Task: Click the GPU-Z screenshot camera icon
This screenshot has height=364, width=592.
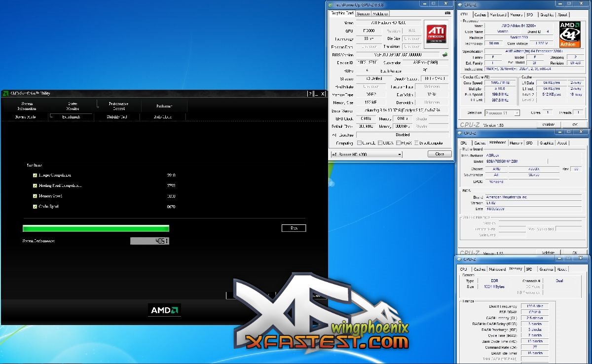Action: 447,13
